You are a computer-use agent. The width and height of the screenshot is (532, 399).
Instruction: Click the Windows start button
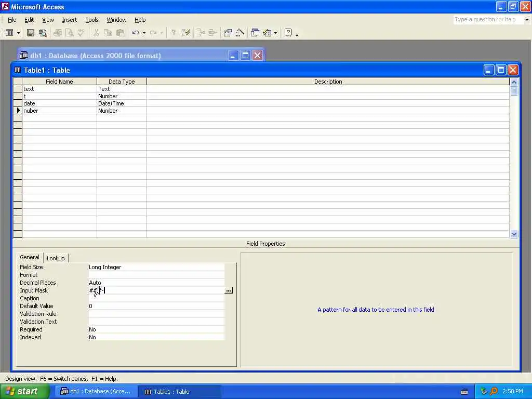(25, 392)
